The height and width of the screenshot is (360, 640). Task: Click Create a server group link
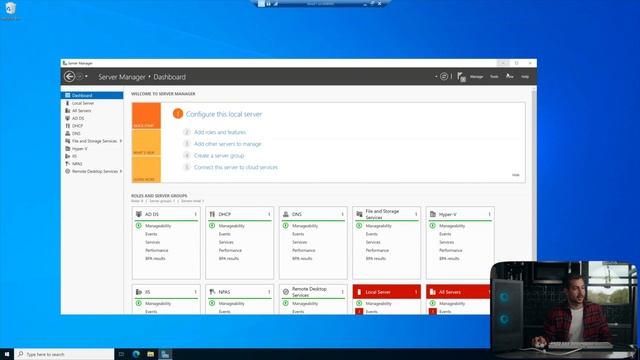tap(219, 156)
